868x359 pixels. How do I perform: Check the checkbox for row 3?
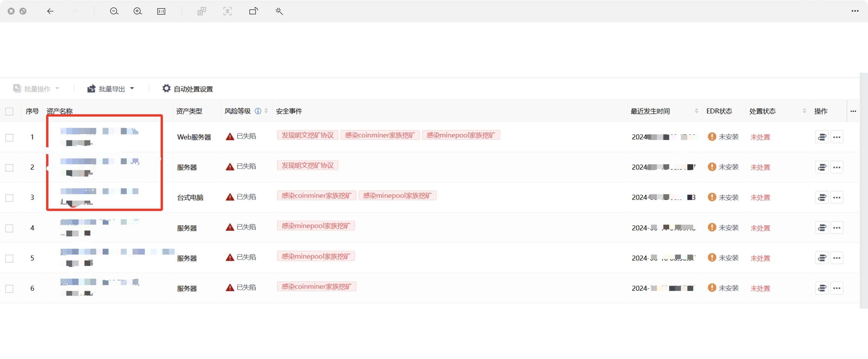tap(9, 198)
